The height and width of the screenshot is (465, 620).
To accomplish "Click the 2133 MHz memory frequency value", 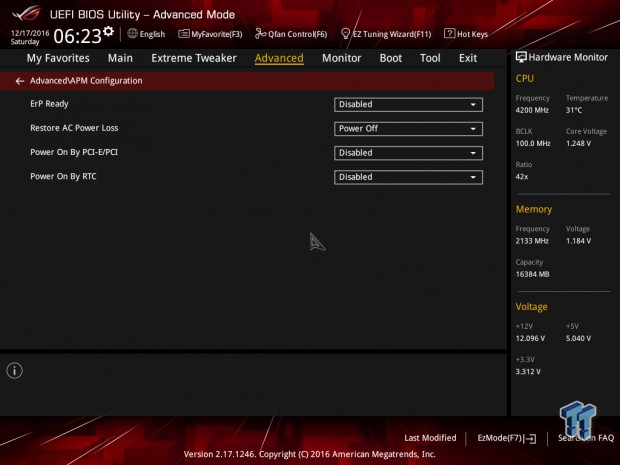I will click(x=532, y=241).
